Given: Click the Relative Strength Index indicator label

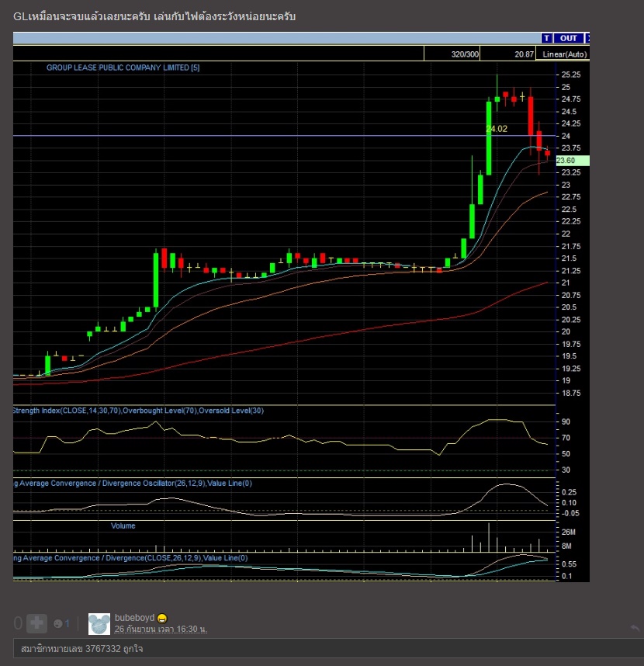Looking at the screenshot, I should coord(138,411).
